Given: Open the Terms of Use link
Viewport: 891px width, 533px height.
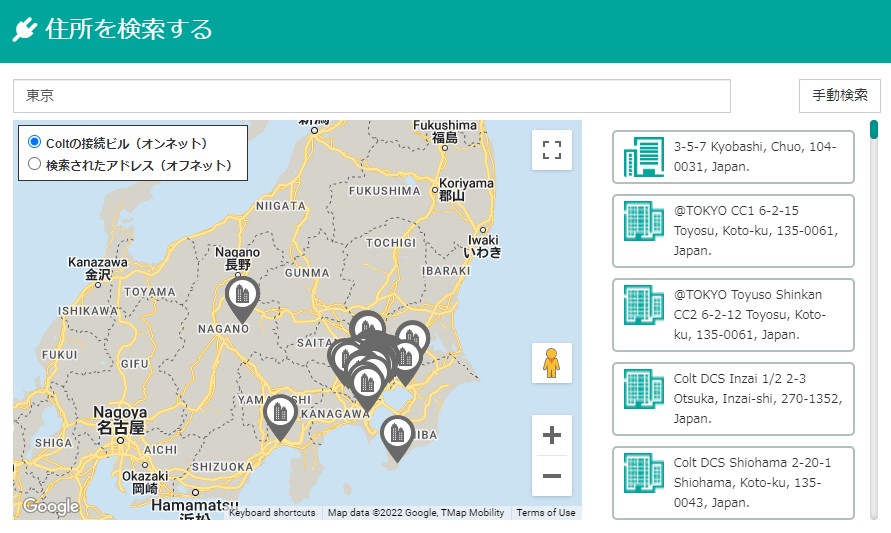Looking at the screenshot, I should (546, 513).
